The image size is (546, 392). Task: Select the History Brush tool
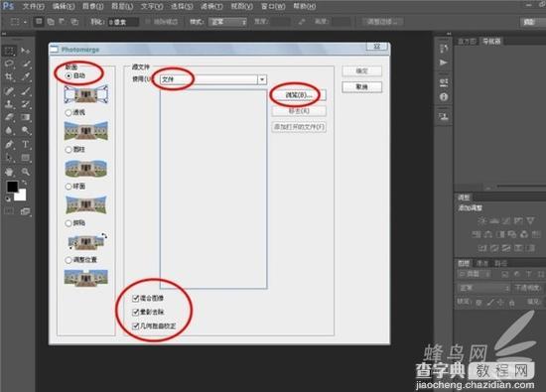coord(26,104)
